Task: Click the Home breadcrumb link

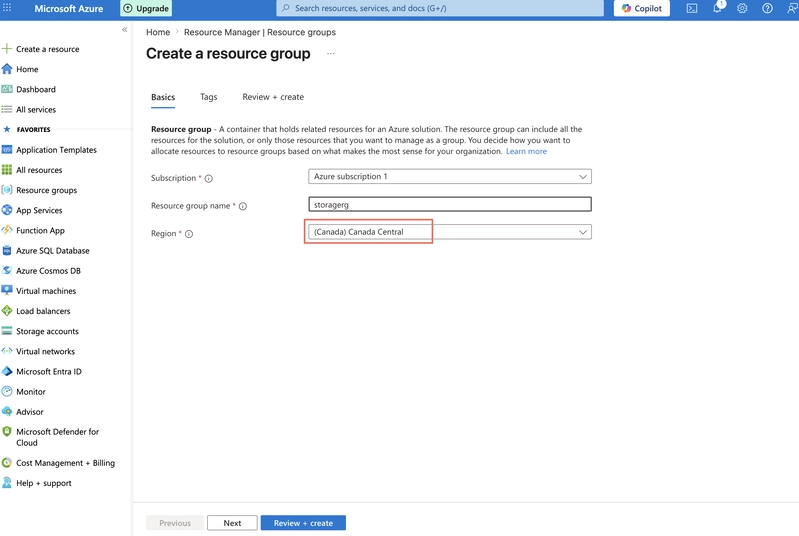Action: point(158,32)
